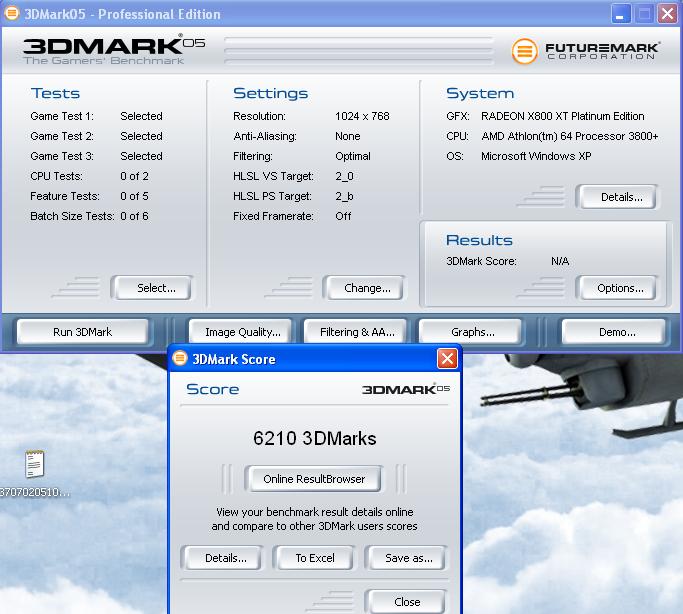The height and width of the screenshot is (614, 683).
Task: Open system Details... in System panel
Action: click(x=616, y=197)
